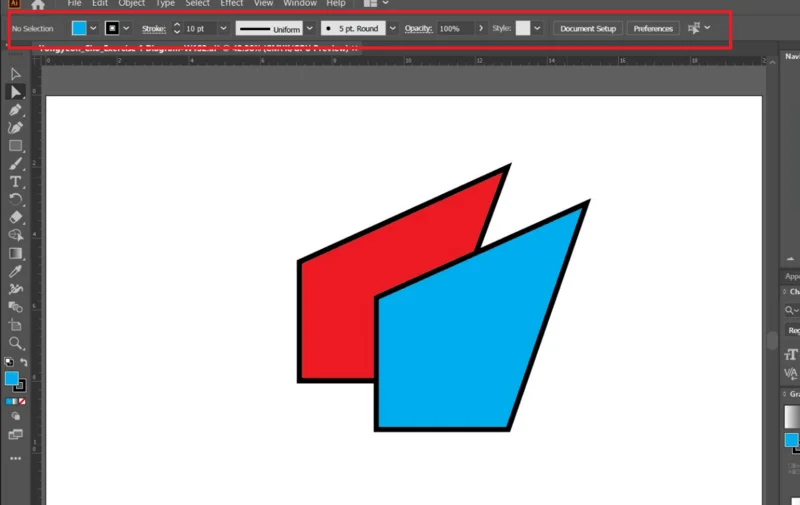
Task: Click the Home icon
Action: coord(38,5)
